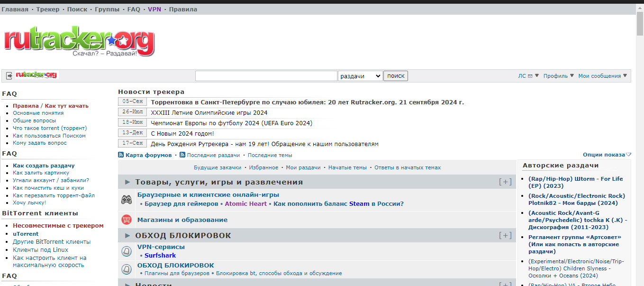Image resolution: width=644 pixels, height=286 pixels.
Task: Open uTorrent client link
Action: pos(26,234)
